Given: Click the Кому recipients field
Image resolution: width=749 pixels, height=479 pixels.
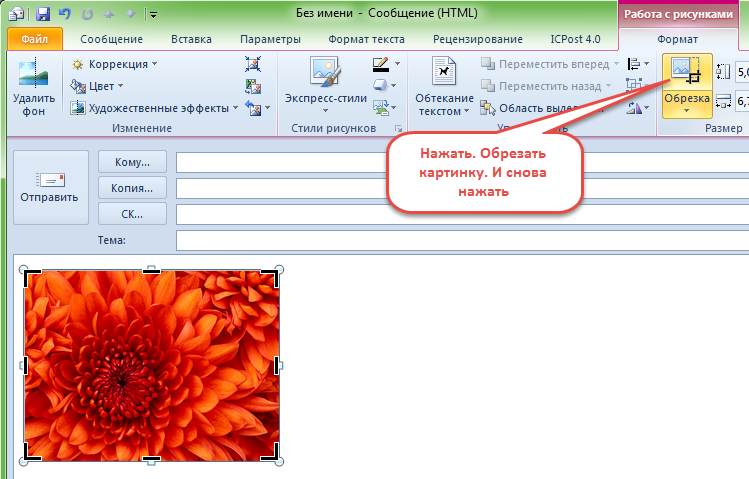Looking at the screenshot, I should coord(462,162).
